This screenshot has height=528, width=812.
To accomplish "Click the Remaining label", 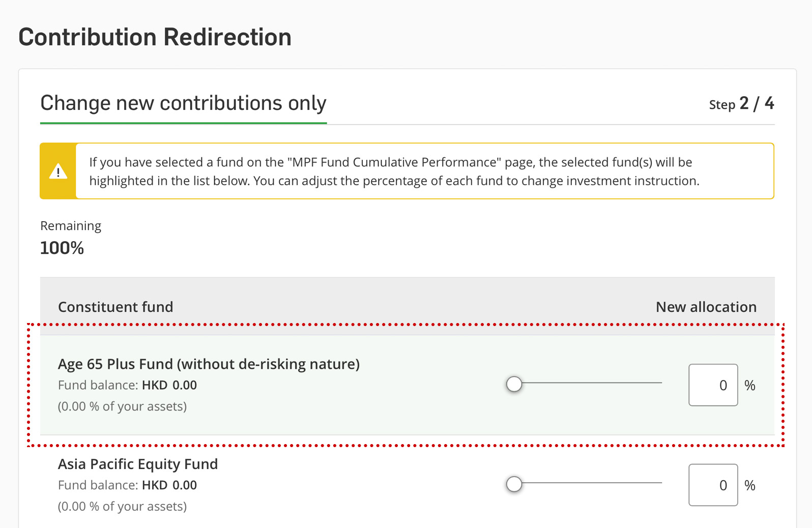I will coord(71,226).
